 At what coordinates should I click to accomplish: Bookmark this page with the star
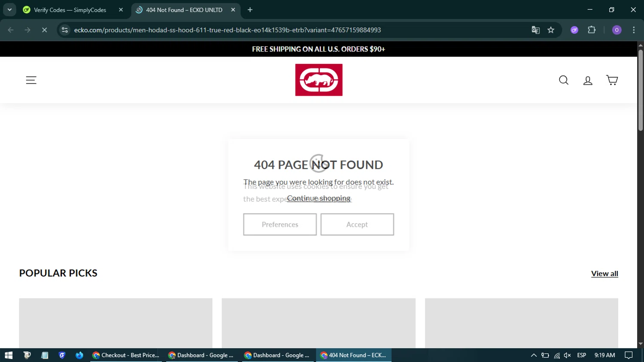coord(551,30)
